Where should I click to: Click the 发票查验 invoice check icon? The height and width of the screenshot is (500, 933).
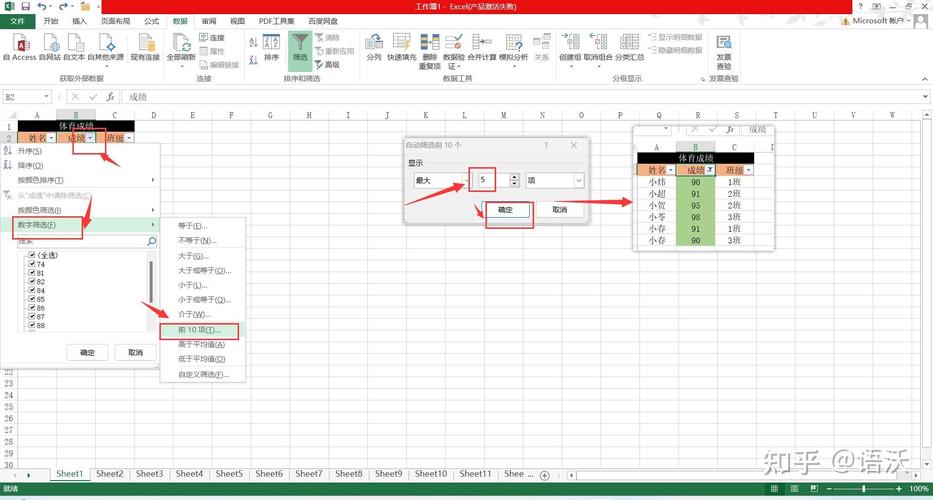tap(724, 51)
